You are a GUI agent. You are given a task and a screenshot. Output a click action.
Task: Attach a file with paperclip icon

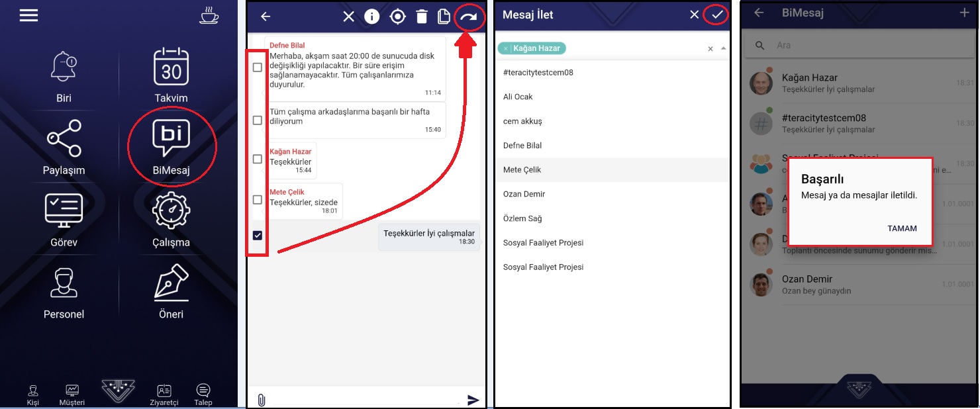(262, 400)
